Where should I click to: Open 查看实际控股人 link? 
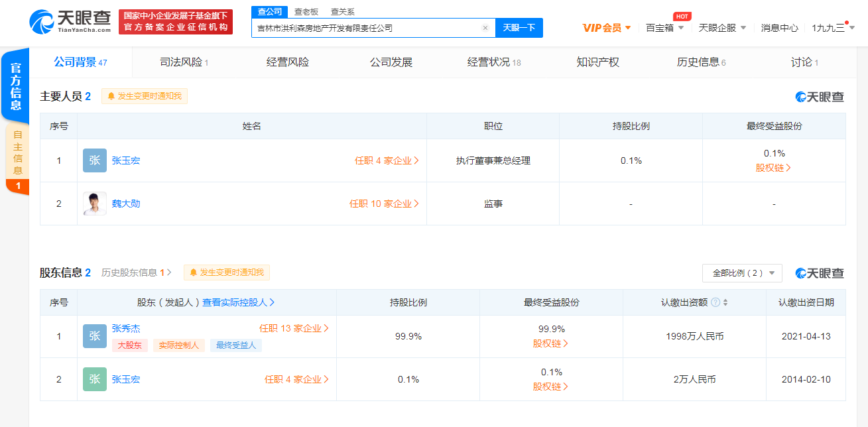238,302
